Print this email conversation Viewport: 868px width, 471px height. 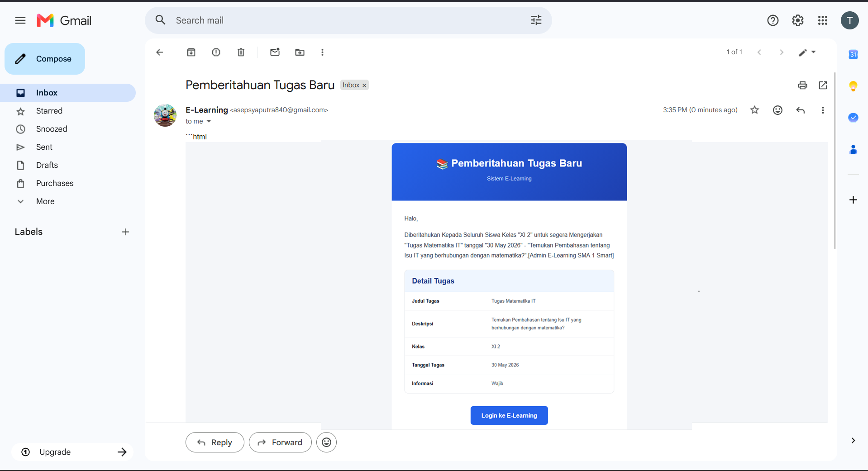[802, 85]
